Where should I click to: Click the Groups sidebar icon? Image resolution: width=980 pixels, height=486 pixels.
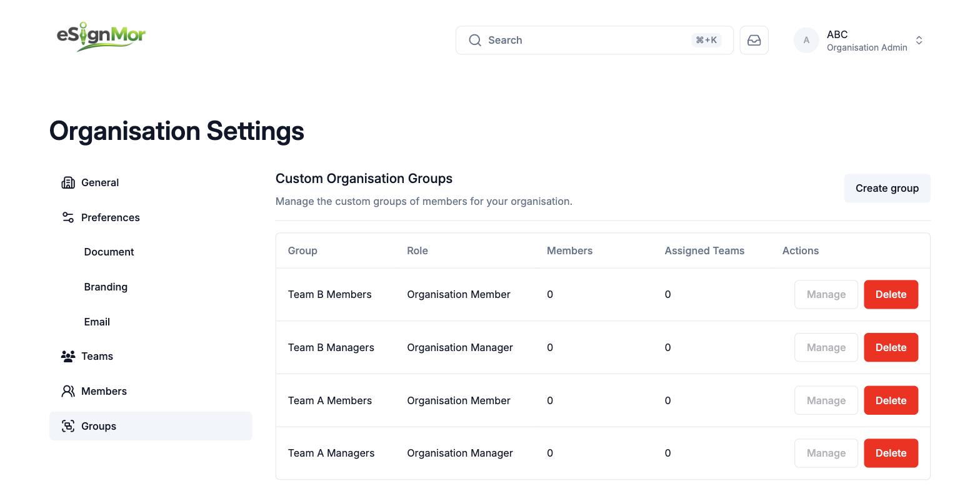[x=68, y=426]
